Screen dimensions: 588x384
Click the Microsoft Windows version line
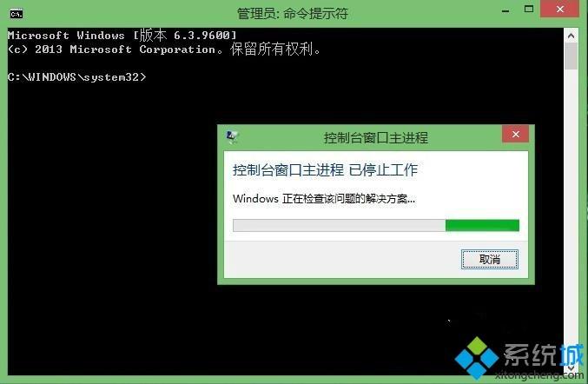pos(122,36)
